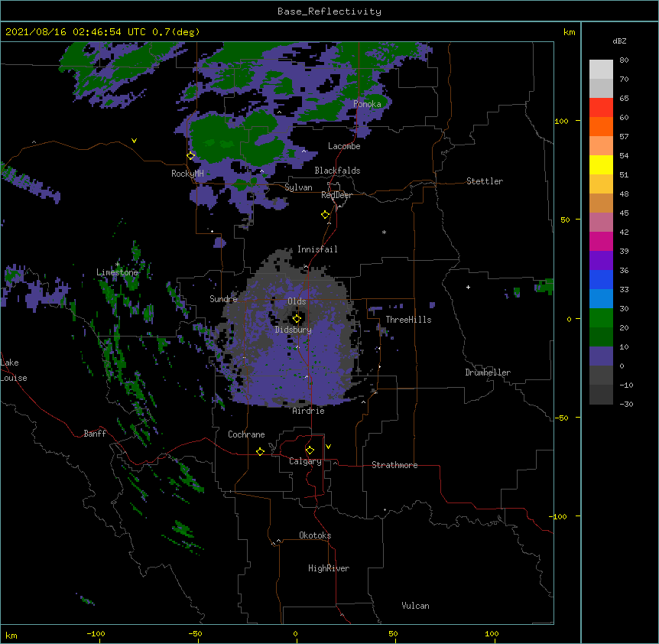This screenshot has height=644, width=659.
Task: Click the yellow diamond marker near RockyMH
Action: (190, 155)
